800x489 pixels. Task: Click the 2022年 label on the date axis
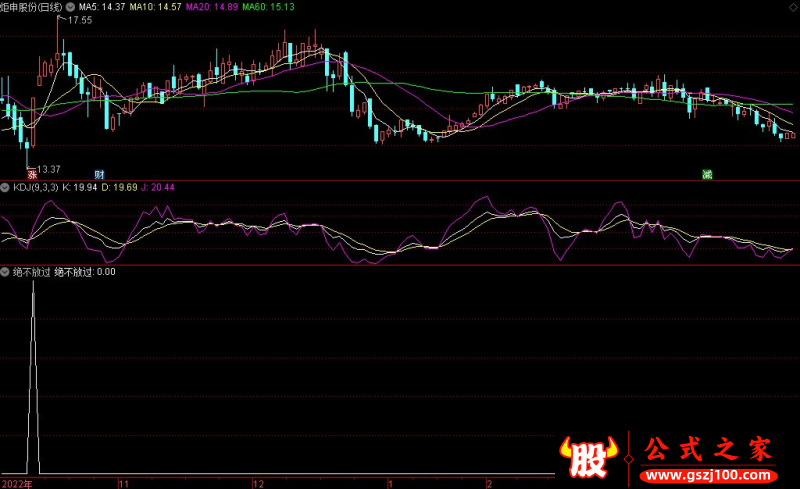tap(17, 483)
